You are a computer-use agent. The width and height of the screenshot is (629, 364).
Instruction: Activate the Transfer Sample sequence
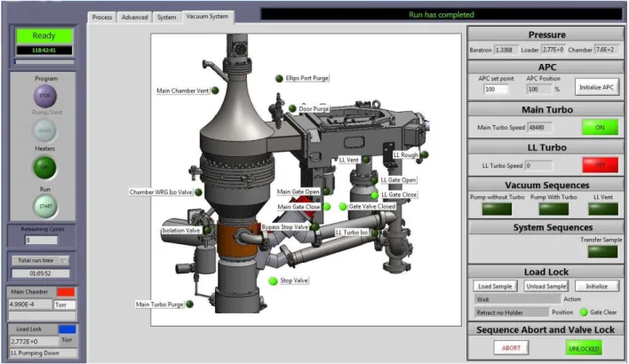point(603,252)
